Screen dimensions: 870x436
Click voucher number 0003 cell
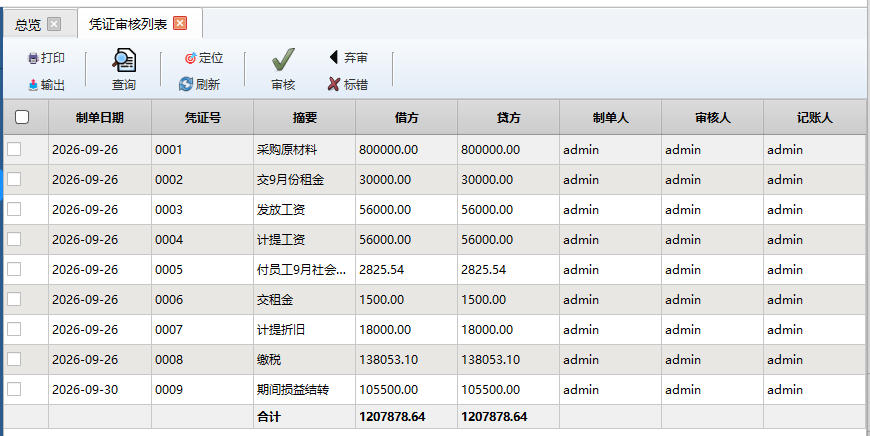(x=203, y=210)
